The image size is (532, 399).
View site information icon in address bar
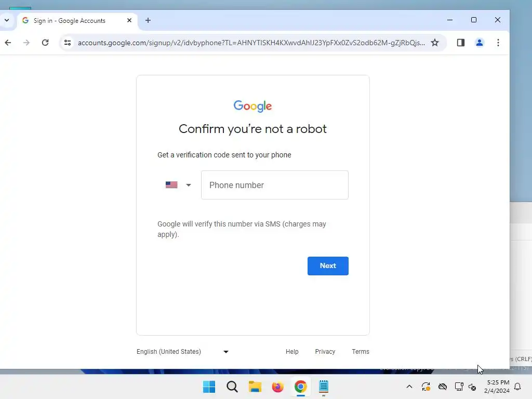coord(68,43)
